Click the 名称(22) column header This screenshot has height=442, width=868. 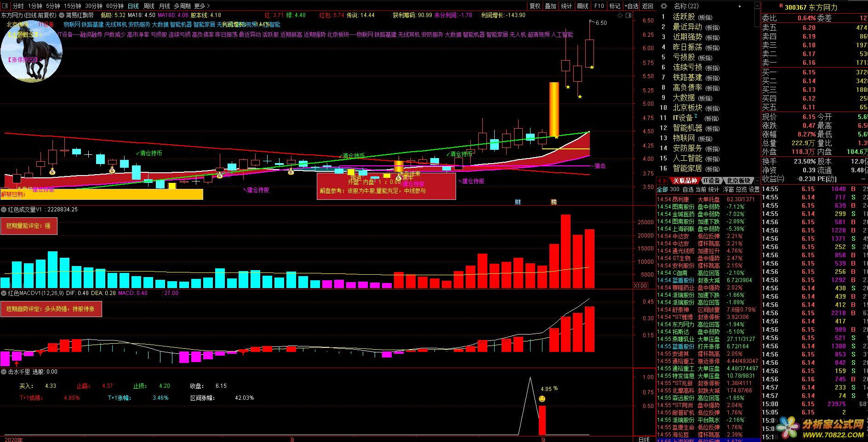click(x=686, y=6)
